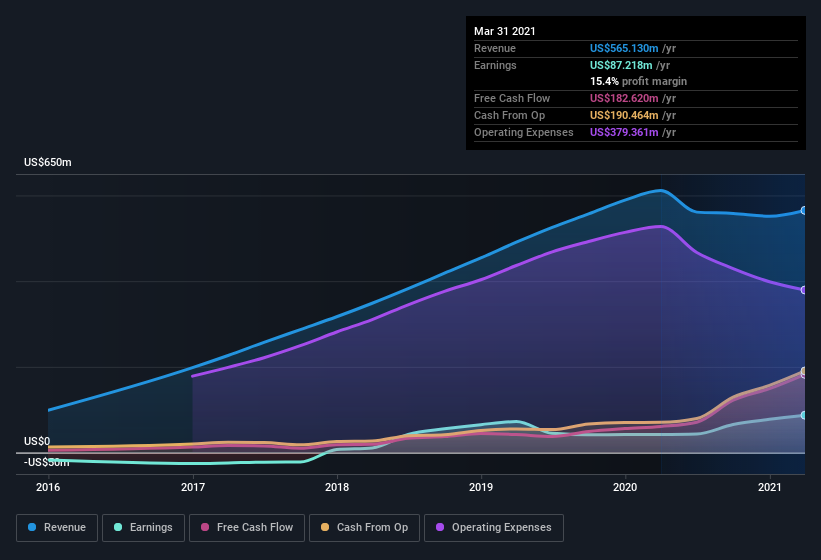This screenshot has width=821, height=560.
Task: Toggle the Earnings legend button
Action: pyautogui.click(x=143, y=528)
